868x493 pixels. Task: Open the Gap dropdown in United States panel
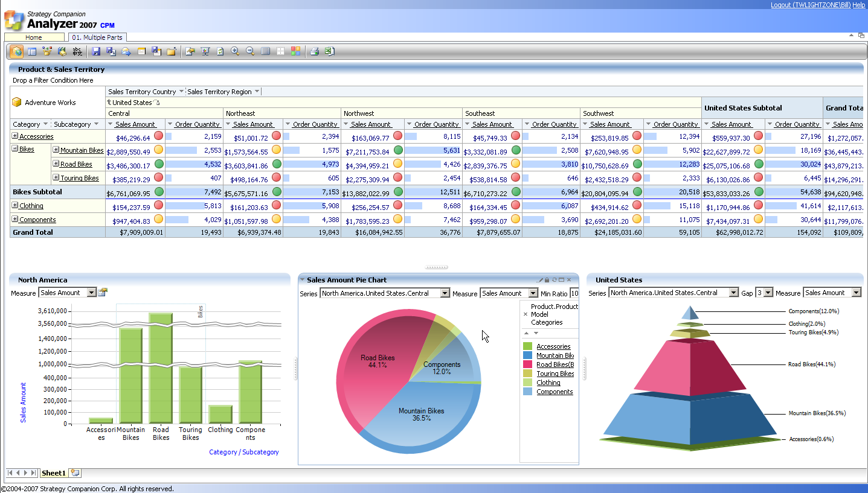coord(768,293)
